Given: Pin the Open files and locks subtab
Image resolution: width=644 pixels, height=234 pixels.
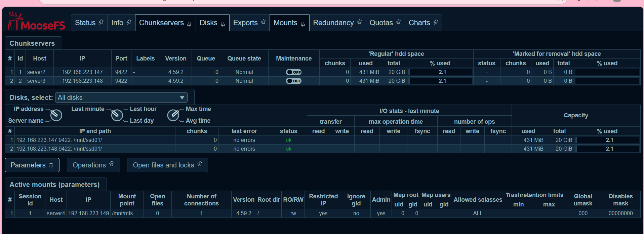Looking at the screenshot, I should [200, 164].
